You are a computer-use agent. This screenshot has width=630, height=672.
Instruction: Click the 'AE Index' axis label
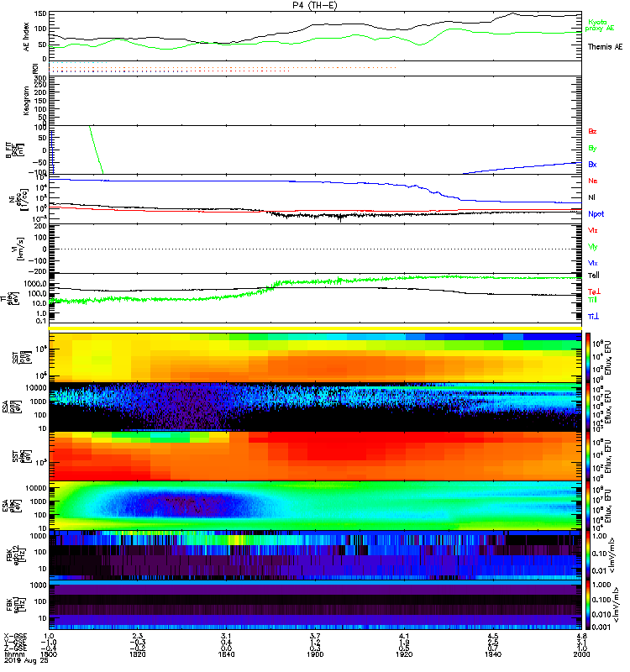27,36
